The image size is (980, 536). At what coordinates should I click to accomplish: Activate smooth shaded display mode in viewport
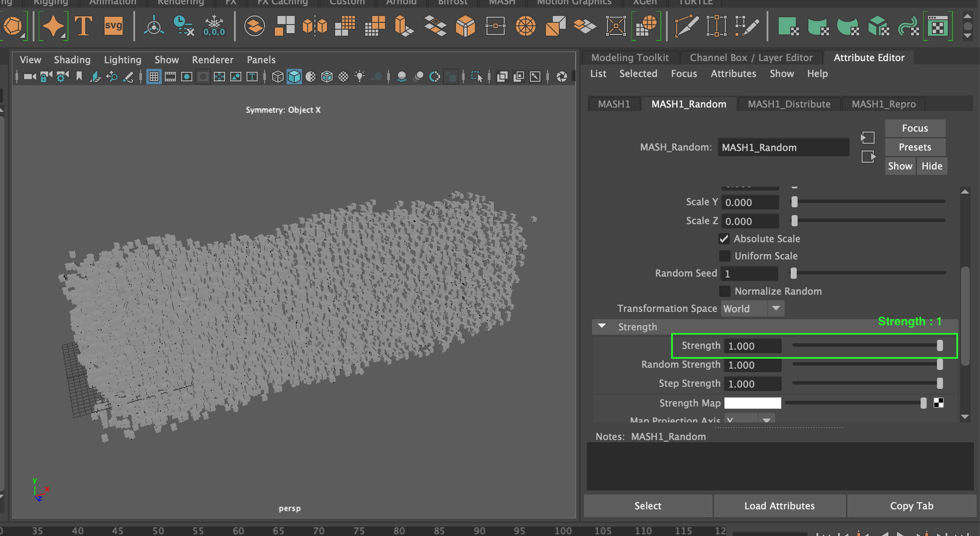point(295,77)
